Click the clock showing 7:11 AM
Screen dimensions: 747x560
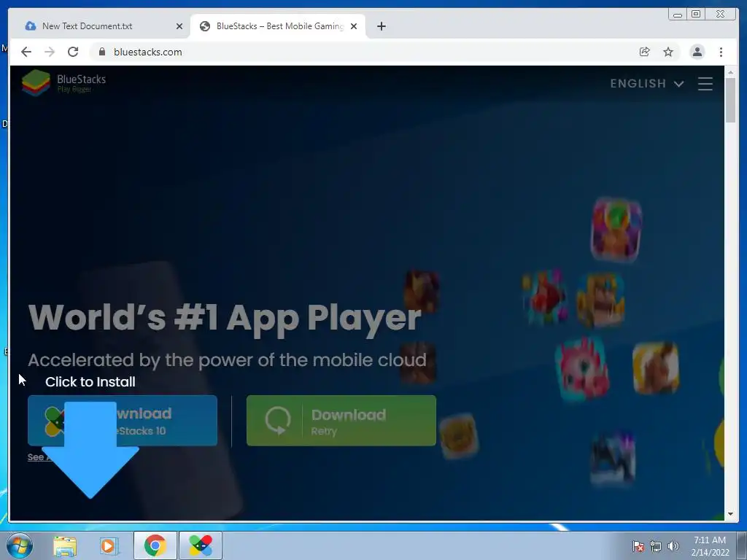(710, 546)
